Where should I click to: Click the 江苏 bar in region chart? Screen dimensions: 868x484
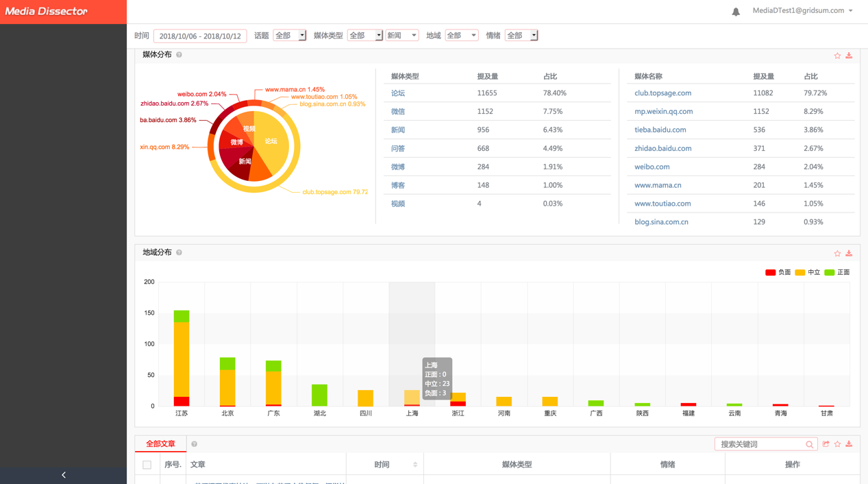[x=182, y=358]
